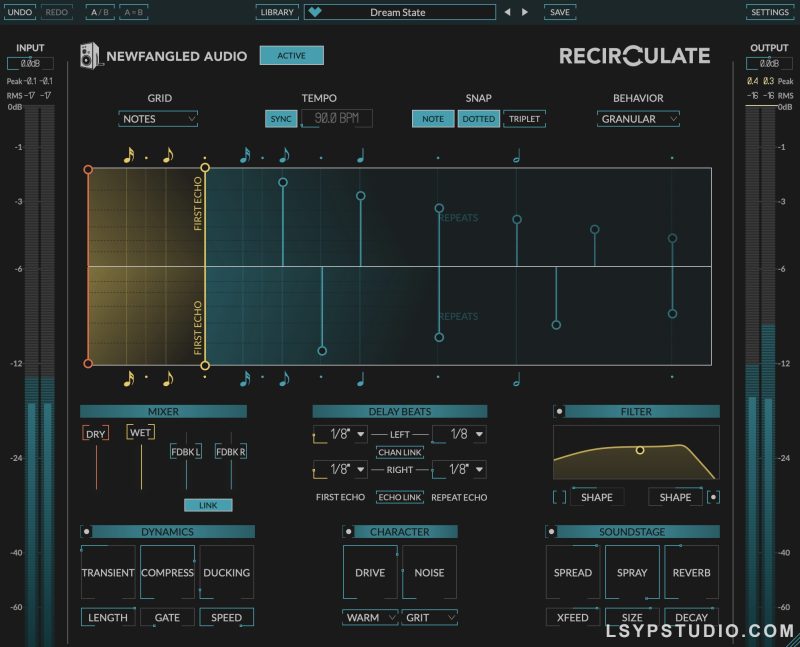
Task: Click the heart favorite icon beside Dream State
Action: tap(315, 12)
